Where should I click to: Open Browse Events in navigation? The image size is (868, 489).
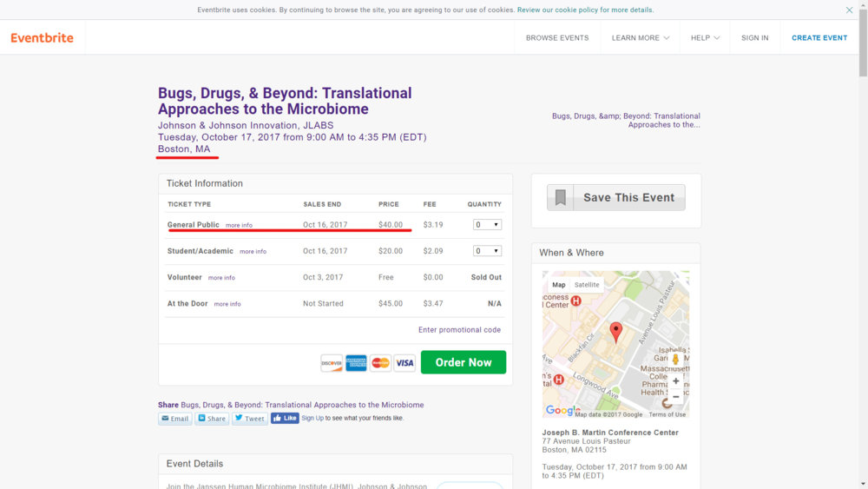pyautogui.click(x=557, y=38)
